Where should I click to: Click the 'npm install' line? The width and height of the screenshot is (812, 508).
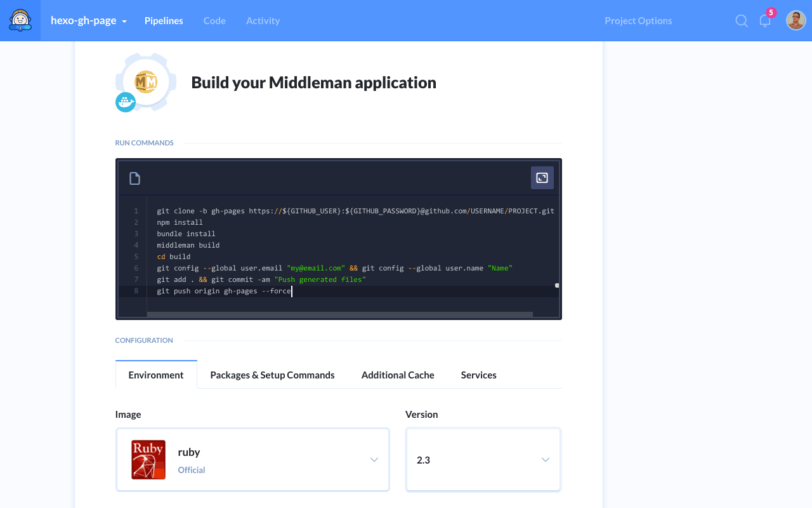point(180,222)
